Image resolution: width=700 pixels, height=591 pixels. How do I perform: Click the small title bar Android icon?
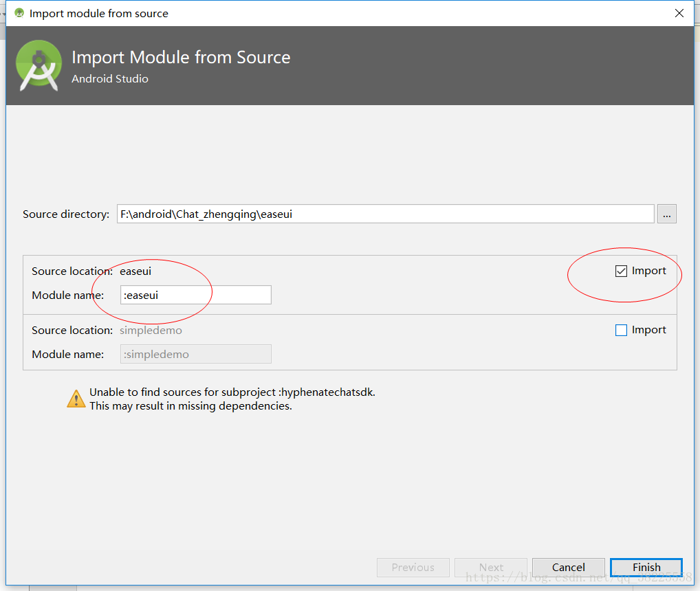[19, 13]
